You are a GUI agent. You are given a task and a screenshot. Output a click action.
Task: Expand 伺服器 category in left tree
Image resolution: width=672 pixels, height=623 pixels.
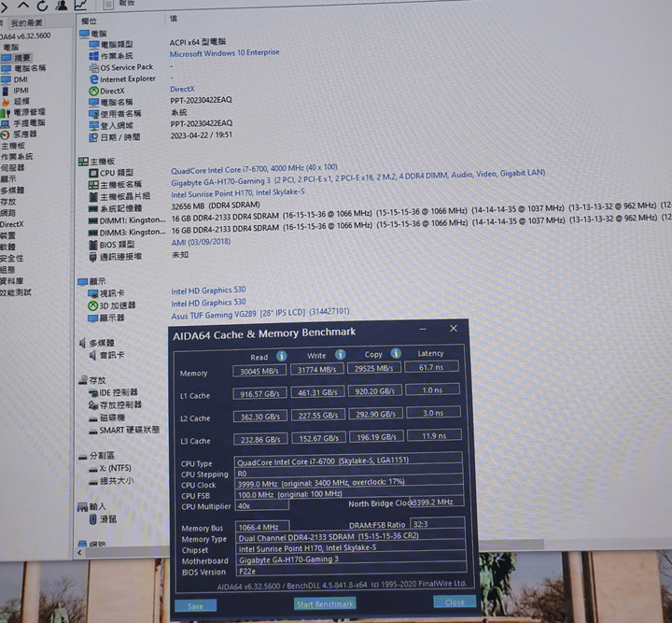click(12, 167)
